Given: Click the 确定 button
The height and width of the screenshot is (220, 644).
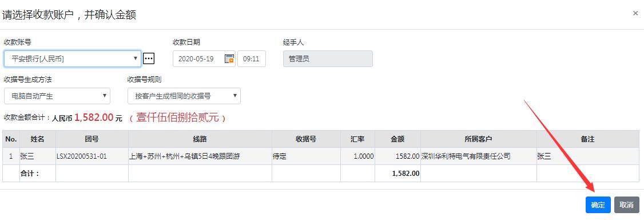Looking at the screenshot, I should (x=598, y=205).
